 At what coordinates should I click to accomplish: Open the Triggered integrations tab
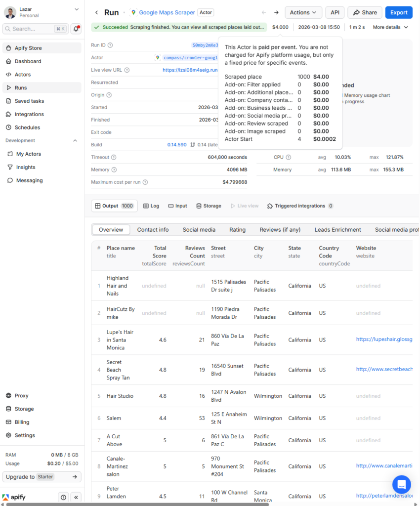(300, 206)
